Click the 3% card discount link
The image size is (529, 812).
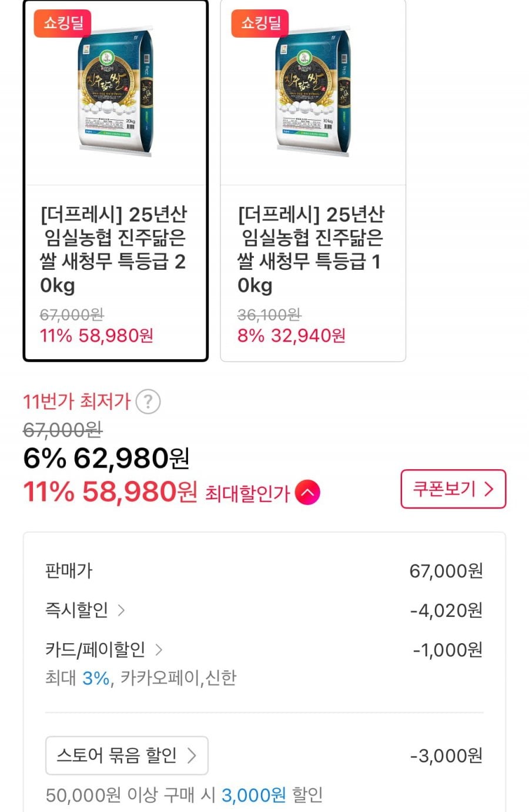click(96, 678)
